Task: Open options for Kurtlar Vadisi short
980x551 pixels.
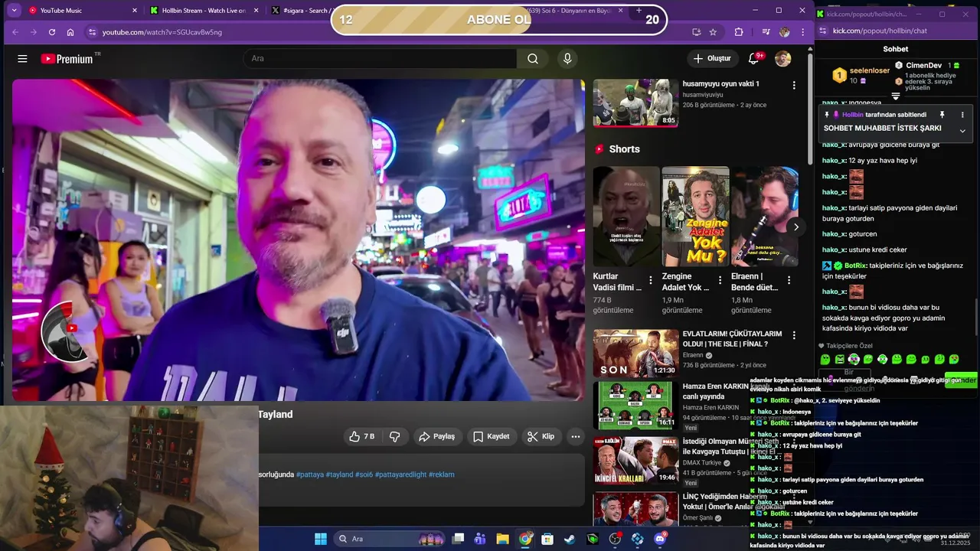Action: pos(651,280)
